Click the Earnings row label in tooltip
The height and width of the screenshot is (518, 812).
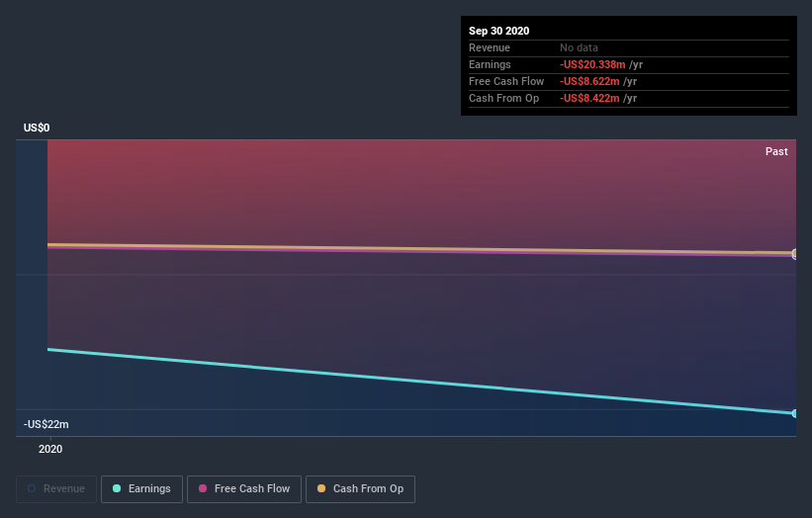490,64
